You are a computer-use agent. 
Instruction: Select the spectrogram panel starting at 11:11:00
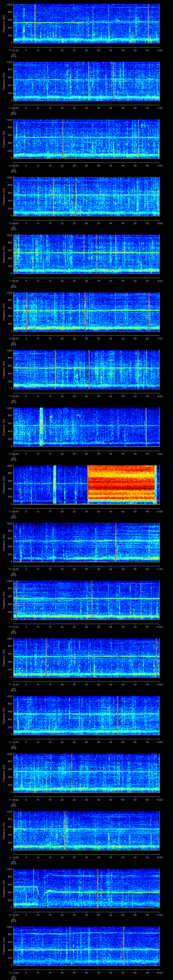pyautogui.click(x=87, y=600)
